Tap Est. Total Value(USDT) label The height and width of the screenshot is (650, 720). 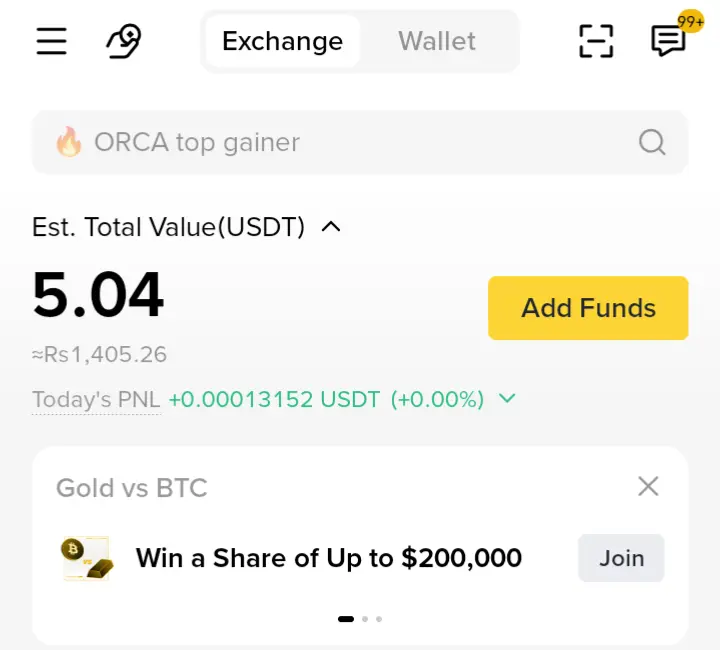pos(168,227)
